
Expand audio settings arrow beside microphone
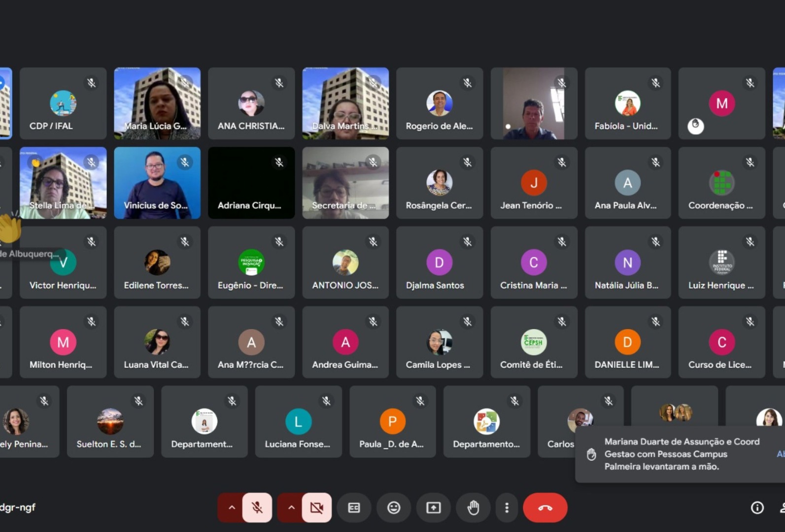click(x=231, y=507)
